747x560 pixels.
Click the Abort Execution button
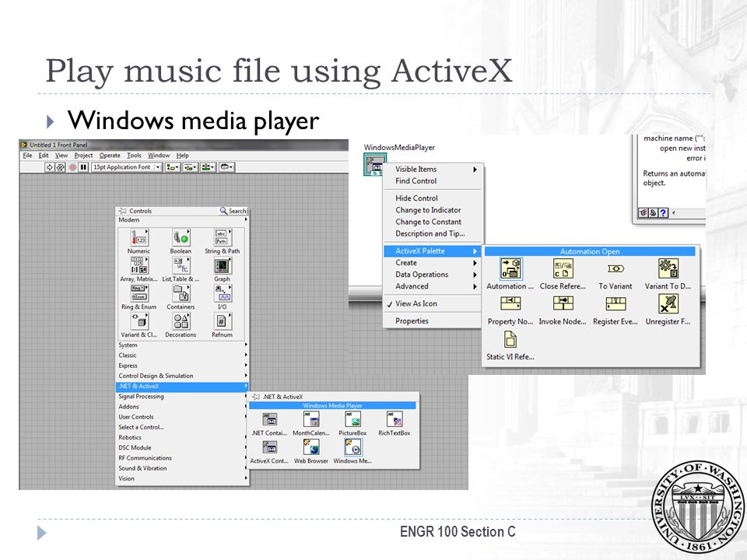(x=72, y=167)
